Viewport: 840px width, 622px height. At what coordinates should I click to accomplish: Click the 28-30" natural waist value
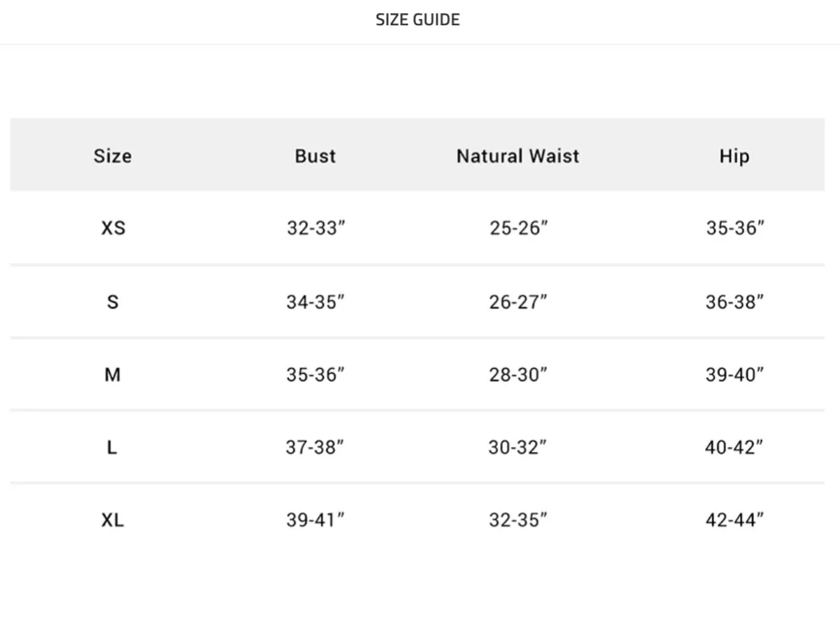[x=518, y=374]
